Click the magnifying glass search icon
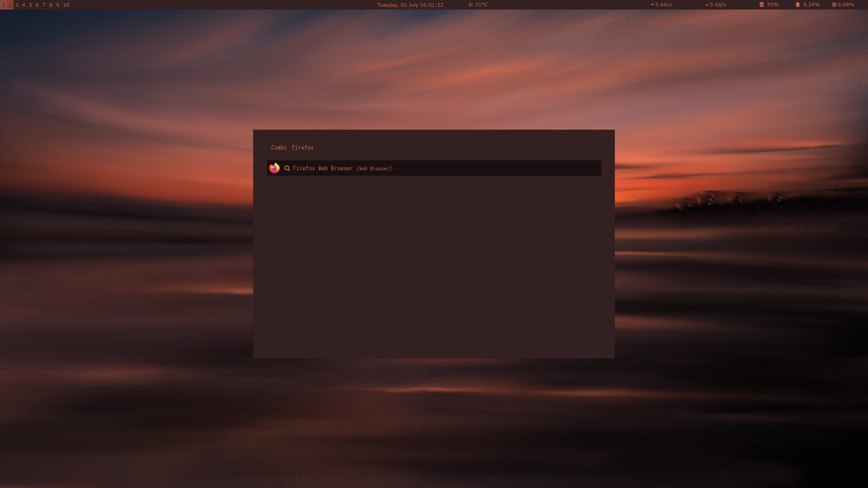The height and width of the screenshot is (488, 868). [287, 168]
